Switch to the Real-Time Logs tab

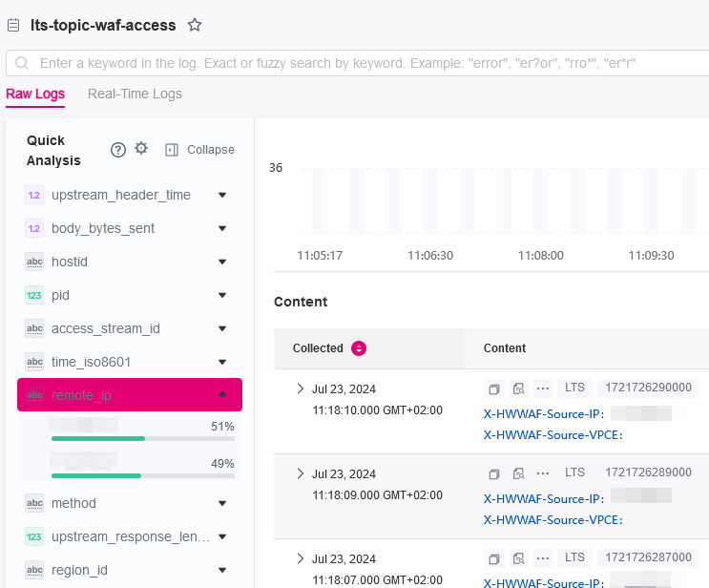click(x=135, y=94)
